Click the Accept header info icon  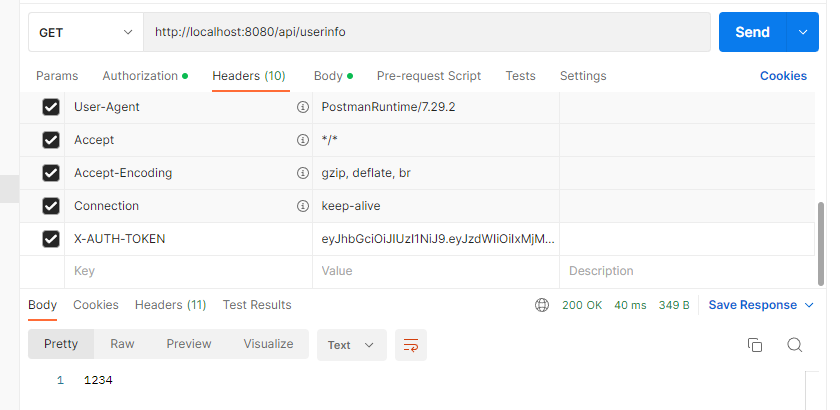tap(303, 140)
